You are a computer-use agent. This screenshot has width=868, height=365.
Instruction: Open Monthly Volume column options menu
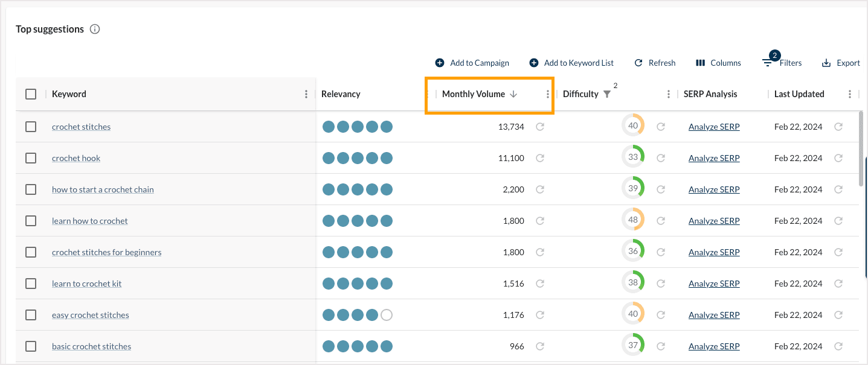click(548, 94)
